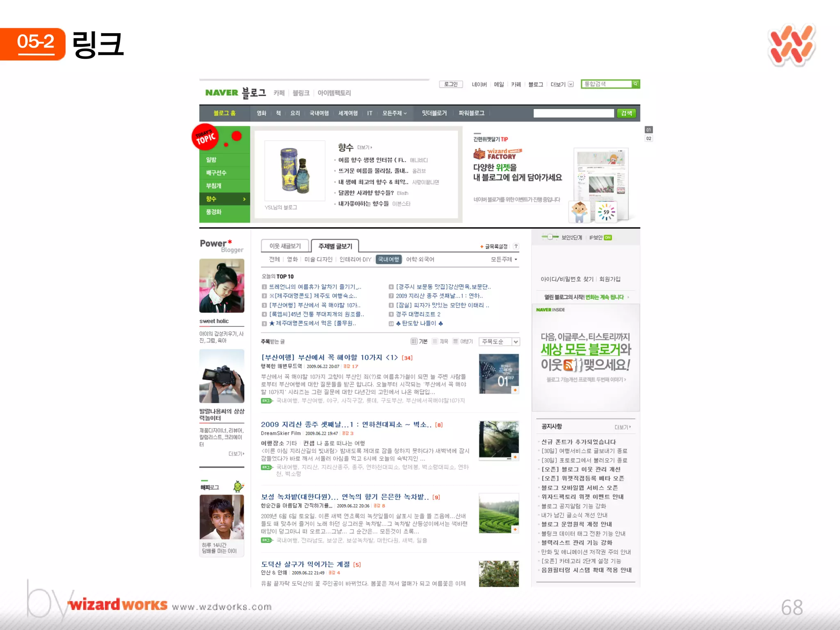Select the 여행기 view icon
The image size is (840, 630).
[455, 341]
